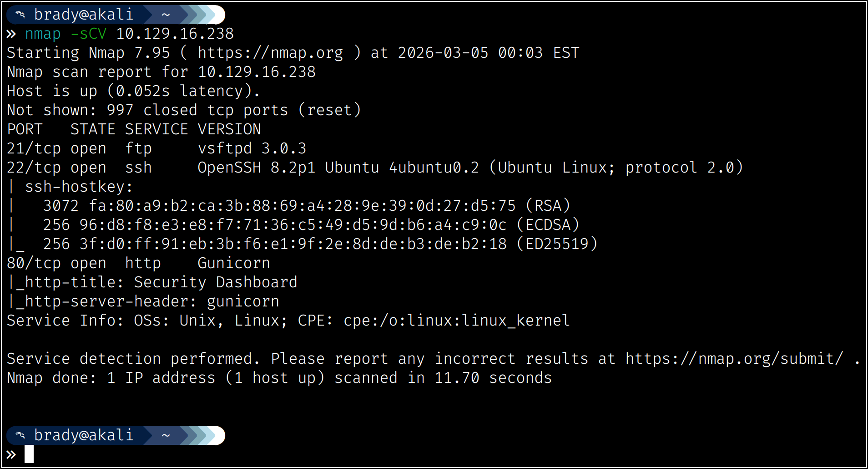
Task: Click the Kali dragon icon in the bottom prompt
Action: (20, 435)
